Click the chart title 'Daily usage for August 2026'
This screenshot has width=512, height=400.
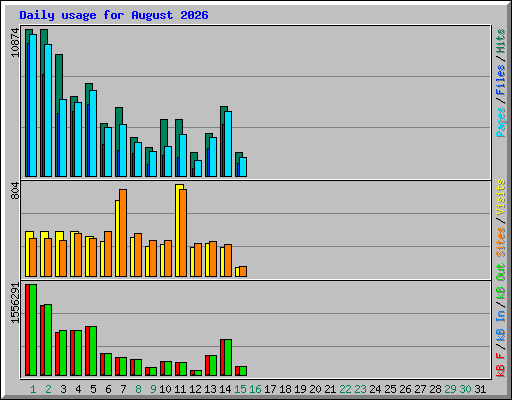tap(114, 15)
